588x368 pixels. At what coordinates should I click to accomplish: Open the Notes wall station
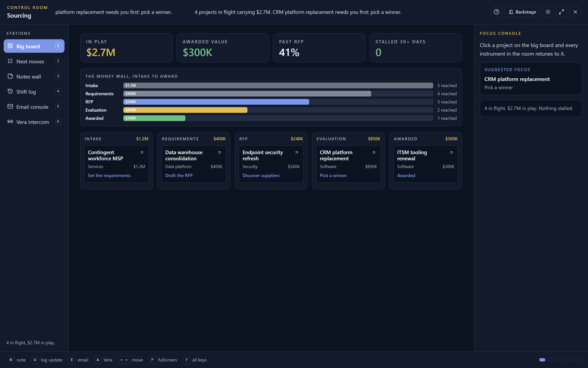[34, 76]
